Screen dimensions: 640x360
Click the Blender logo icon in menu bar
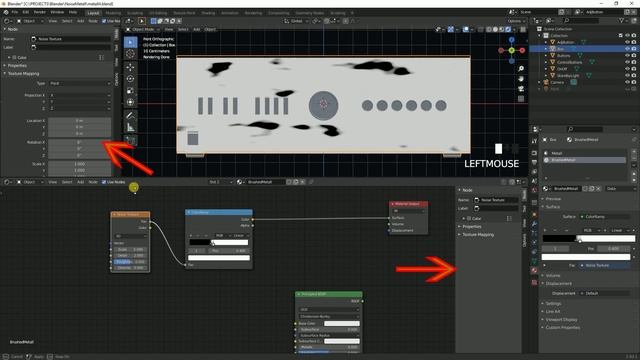tap(6, 12)
